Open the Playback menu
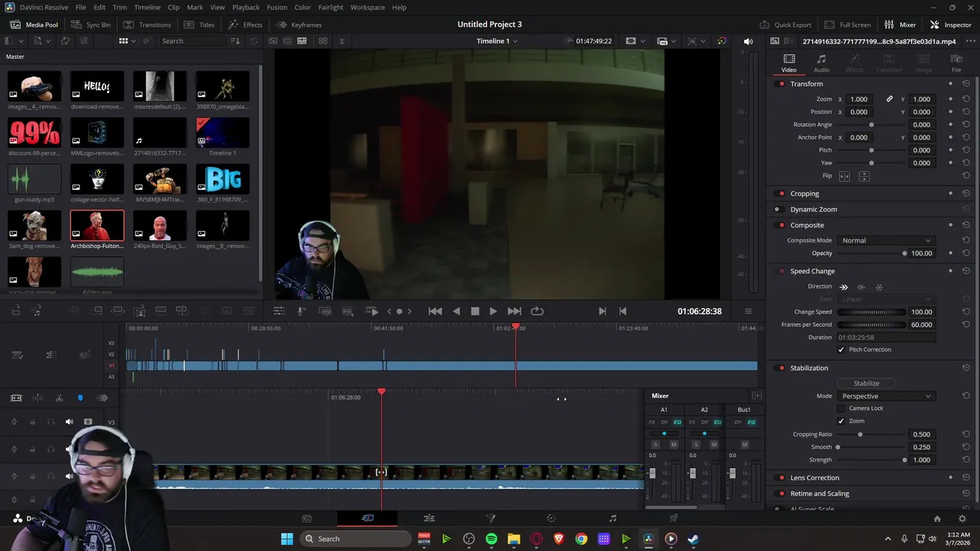 (x=246, y=7)
